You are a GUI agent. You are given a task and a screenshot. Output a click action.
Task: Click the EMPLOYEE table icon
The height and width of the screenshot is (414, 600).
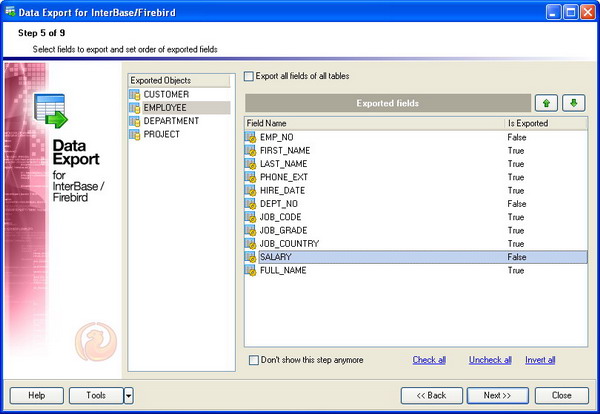point(135,108)
